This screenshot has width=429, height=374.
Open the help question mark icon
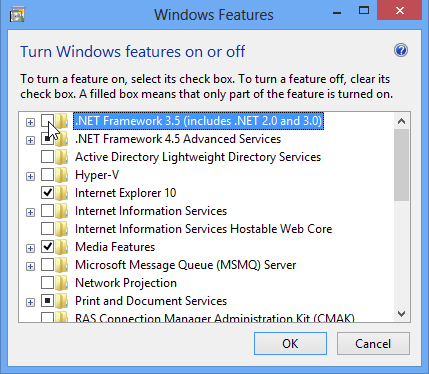(401, 50)
